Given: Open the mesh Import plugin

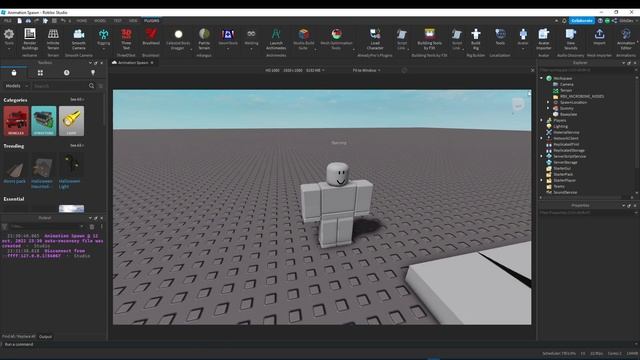Looking at the screenshot, I should (599, 38).
